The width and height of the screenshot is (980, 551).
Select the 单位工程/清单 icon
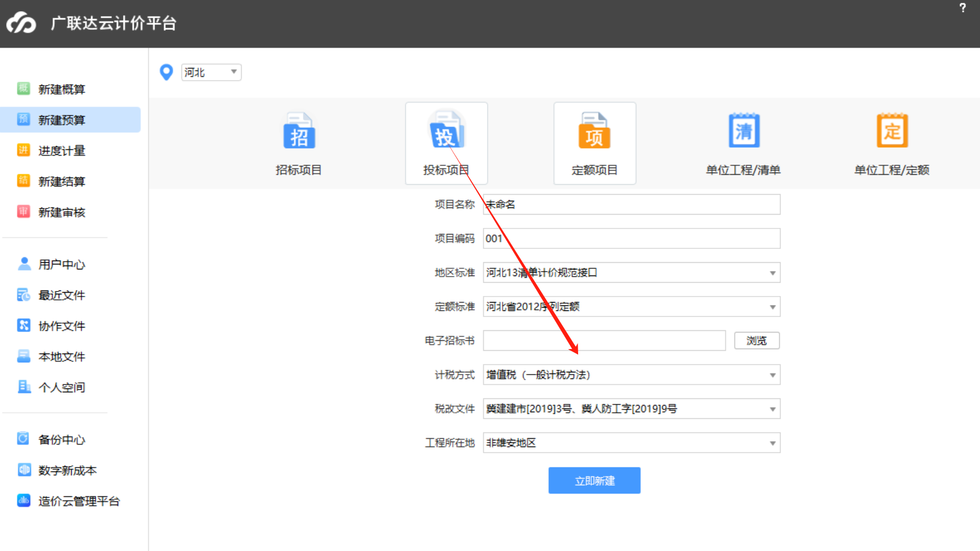[744, 131]
